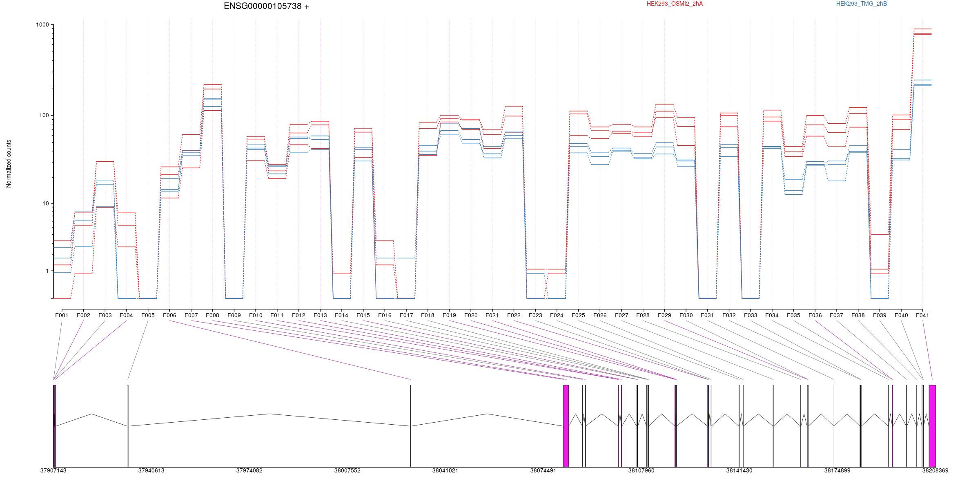Select exon label E016
This screenshot has width=980, height=490.
tap(385, 315)
